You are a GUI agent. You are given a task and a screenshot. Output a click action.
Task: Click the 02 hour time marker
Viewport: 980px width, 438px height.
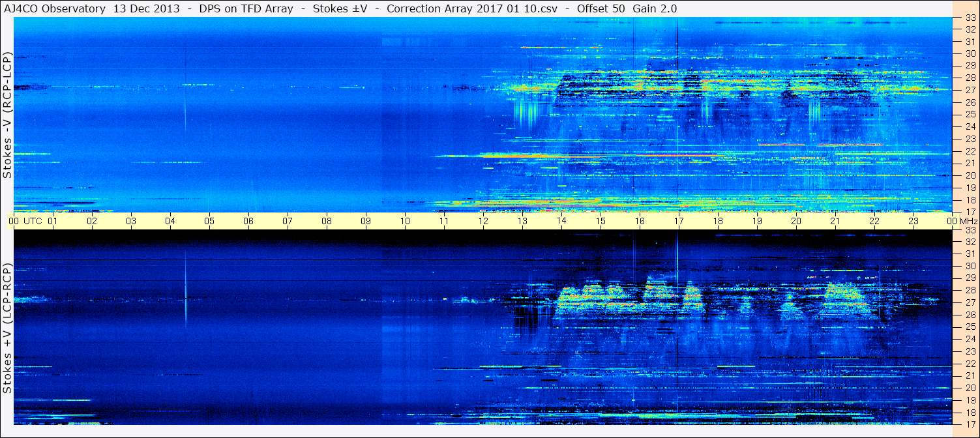92,221
